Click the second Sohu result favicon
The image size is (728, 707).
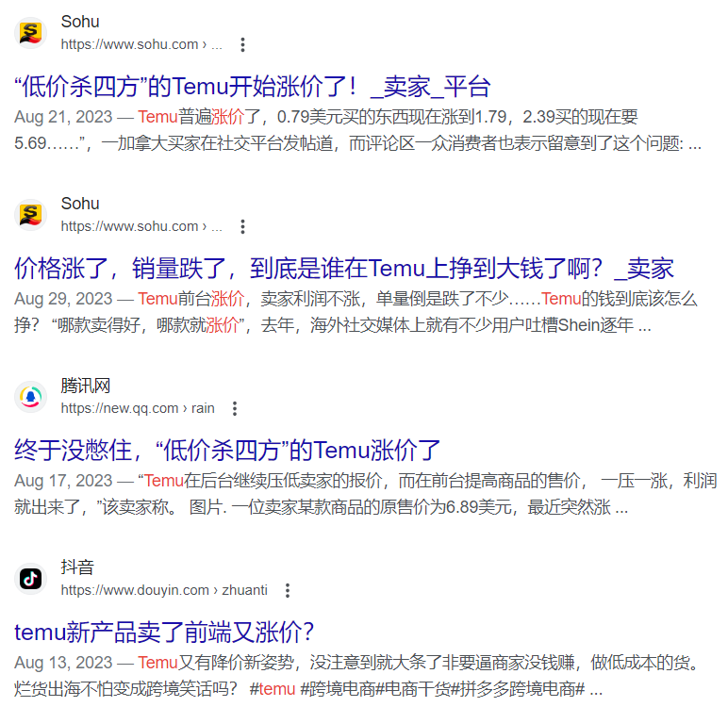[x=30, y=215]
